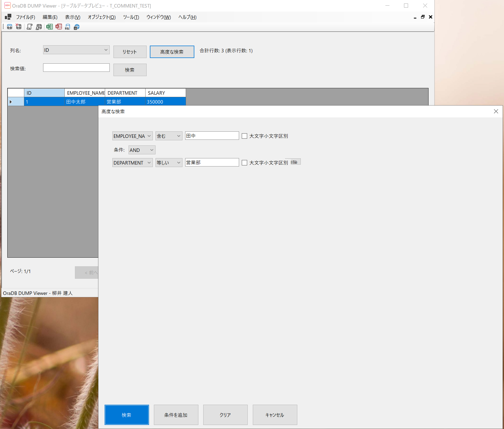The image size is (504, 429).
Task: Open the ツール(T) menu
Action: click(131, 17)
